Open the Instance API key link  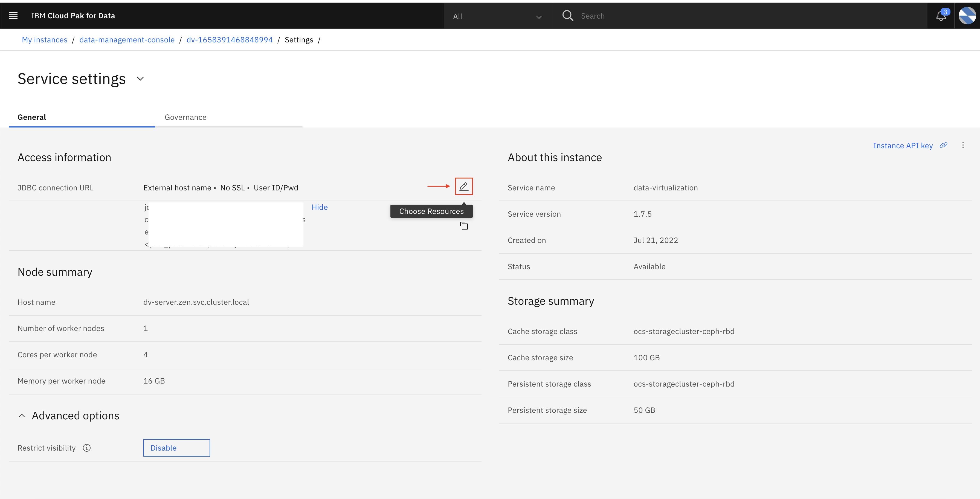click(903, 146)
